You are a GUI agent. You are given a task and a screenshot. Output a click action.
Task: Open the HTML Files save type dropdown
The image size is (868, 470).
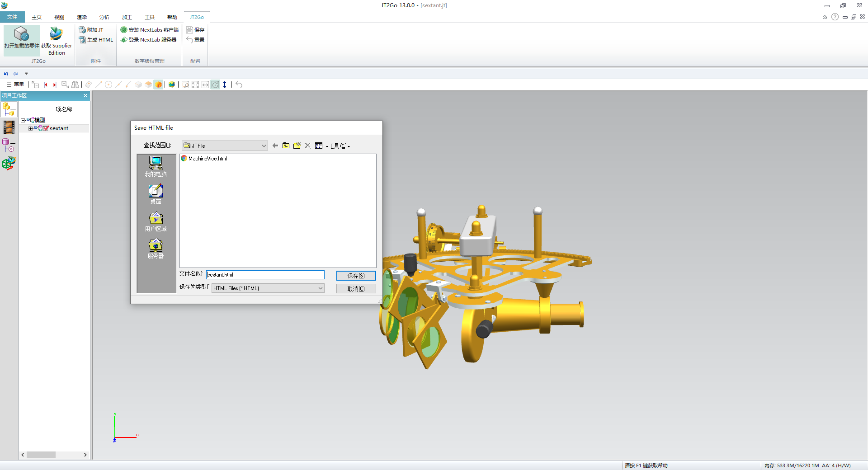(x=320, y=288)
